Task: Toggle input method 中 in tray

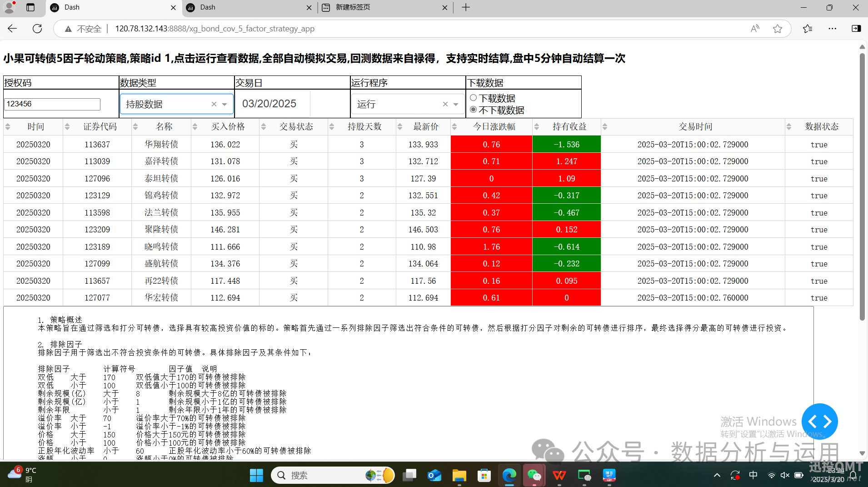Action: (x=753, y=475)
